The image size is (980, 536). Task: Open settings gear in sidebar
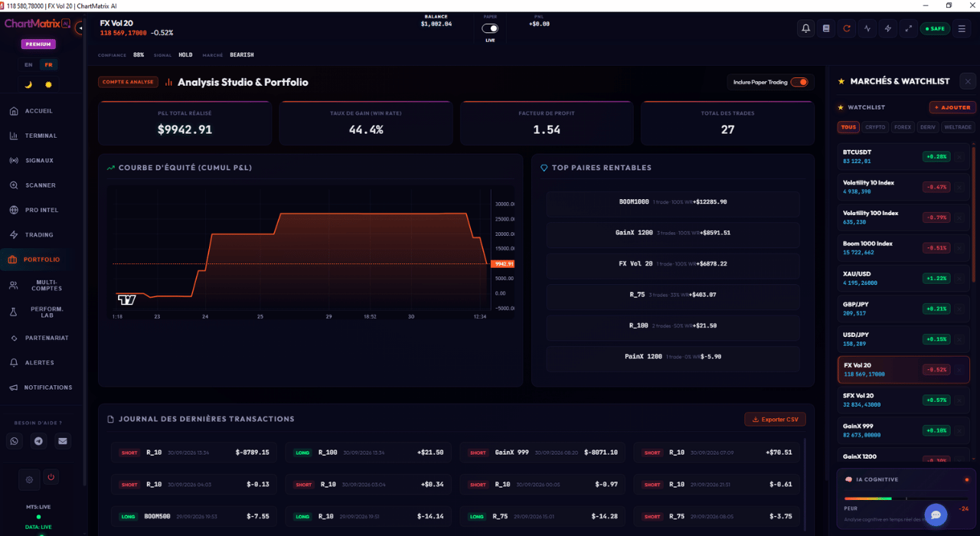click(29, 479)
